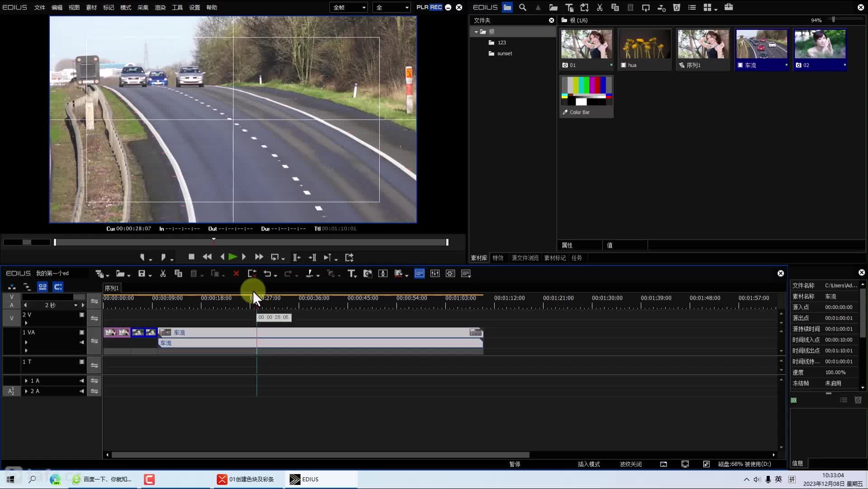Expand the 1 A audio track
The height and width of the screenshot is (489, 868).
click(x=26, y=381)
